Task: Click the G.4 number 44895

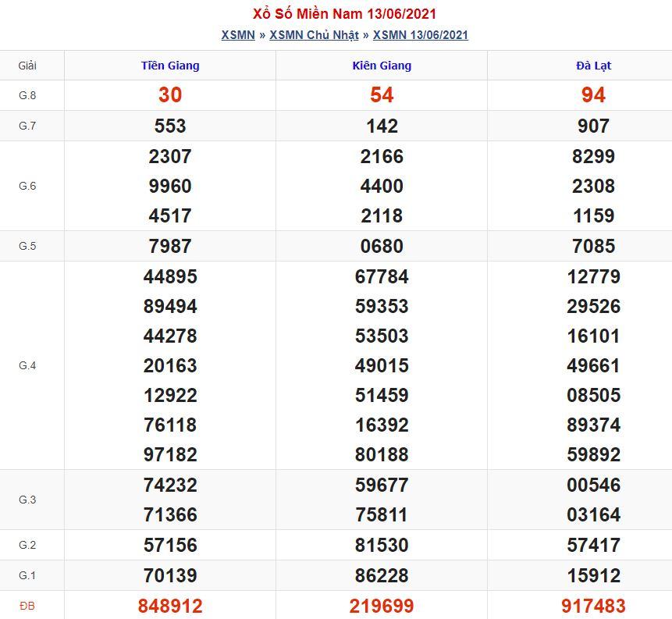Action: pyautogui.click(x=170, y=276)
